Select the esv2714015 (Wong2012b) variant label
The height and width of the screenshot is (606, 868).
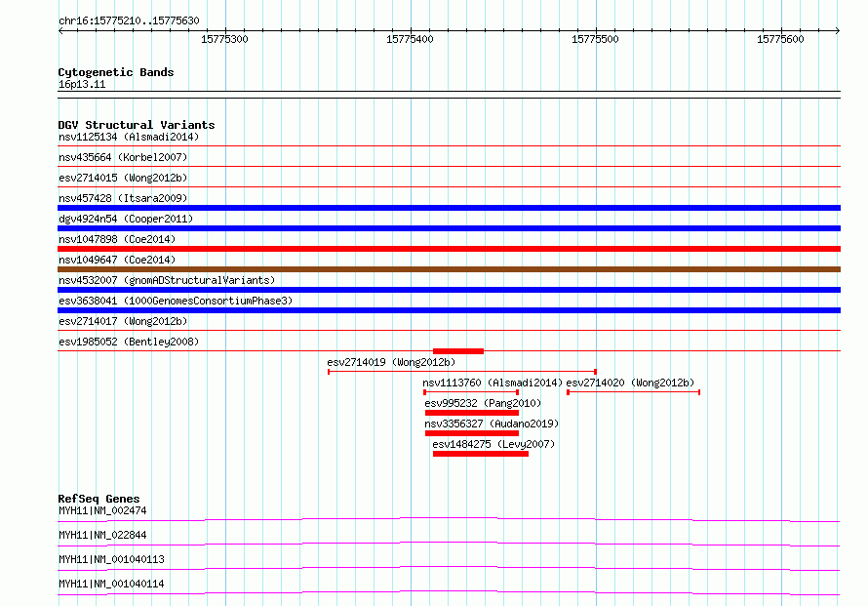coord(123,178)
